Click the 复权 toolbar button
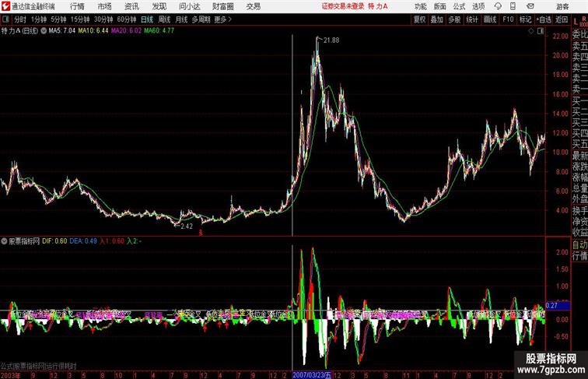The height and width of the screenshot is (379, 588). tap(420, 19)
